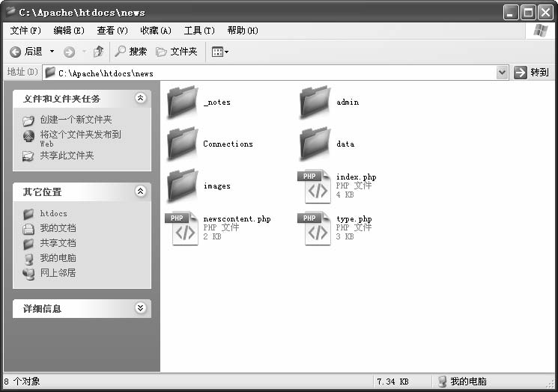Click 创建一个新文件夹 link
This screenshot has width=558, height=392.
76,120
